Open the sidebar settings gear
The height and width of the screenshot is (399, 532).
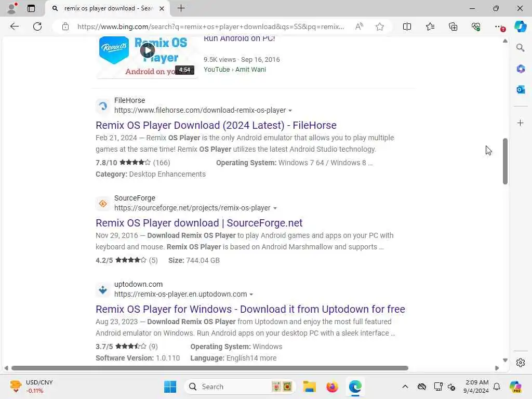pos(521,363)
